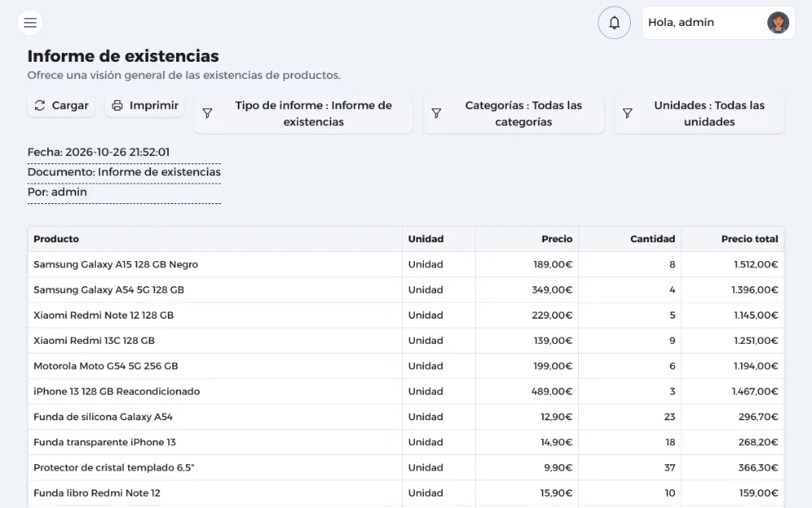Click the refresh icon on Cargar
The image size is (812, 508).
pyautogui.click(x=40, y=106)
